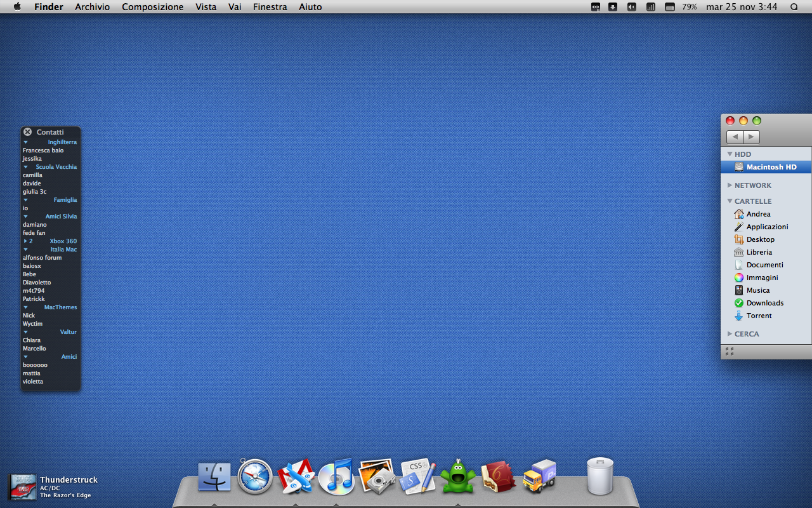Expand the Xbox 360 contacts group
Screen dimensions: 812x508
(26, 241)
